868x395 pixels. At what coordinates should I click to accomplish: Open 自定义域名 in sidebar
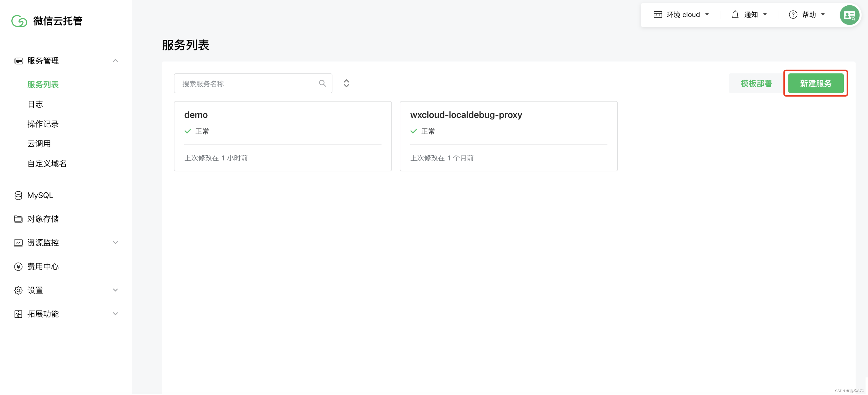(x=47, y=164)
